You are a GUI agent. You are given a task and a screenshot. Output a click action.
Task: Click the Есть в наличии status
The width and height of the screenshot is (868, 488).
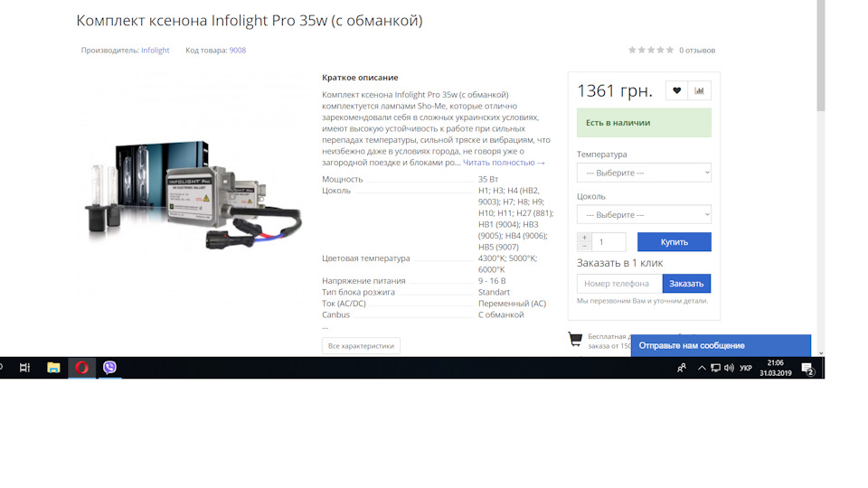click(644, 123)
